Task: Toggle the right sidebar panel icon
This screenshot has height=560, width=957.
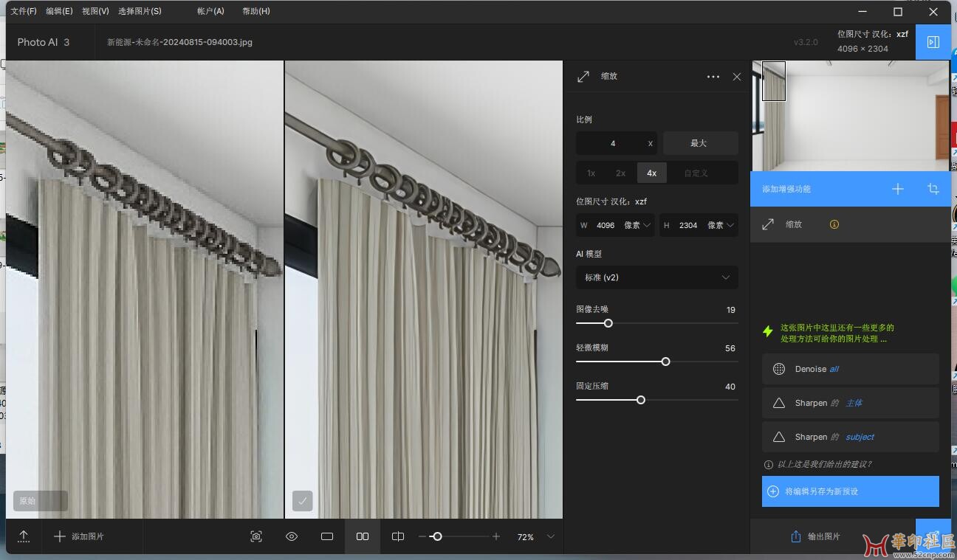Action: coord(933,42)
